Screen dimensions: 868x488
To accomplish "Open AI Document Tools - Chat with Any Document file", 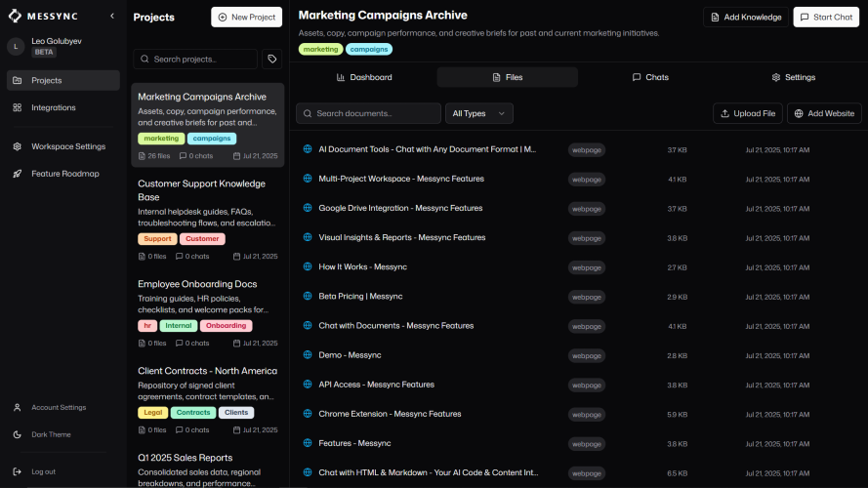I will click(x=428, y=149).
